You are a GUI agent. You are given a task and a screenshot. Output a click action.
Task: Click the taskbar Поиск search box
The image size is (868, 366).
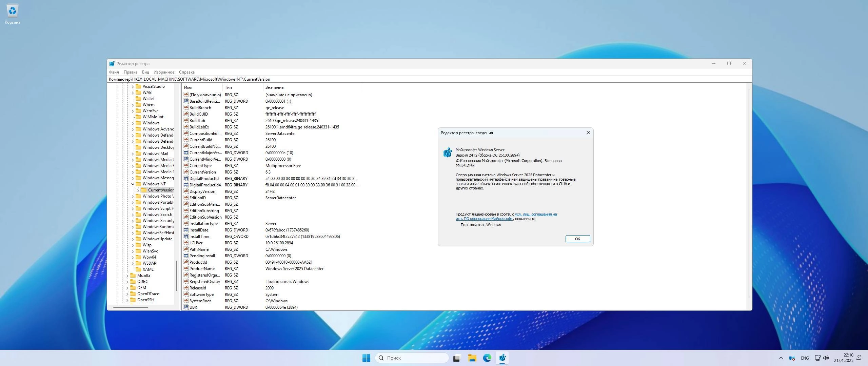412,358
